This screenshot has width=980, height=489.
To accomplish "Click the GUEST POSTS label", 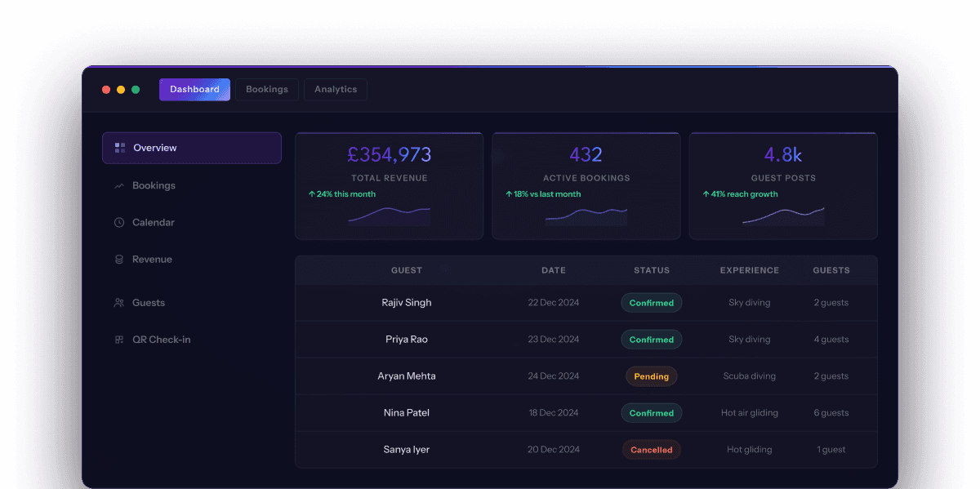I will (x=783, y=178).
